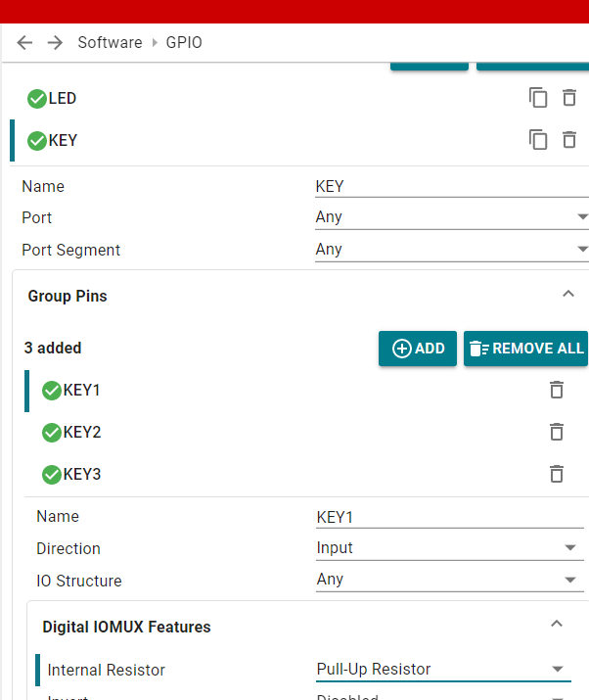Remove the KEY2 pin

pyautogui.click(x=557, y=432)
